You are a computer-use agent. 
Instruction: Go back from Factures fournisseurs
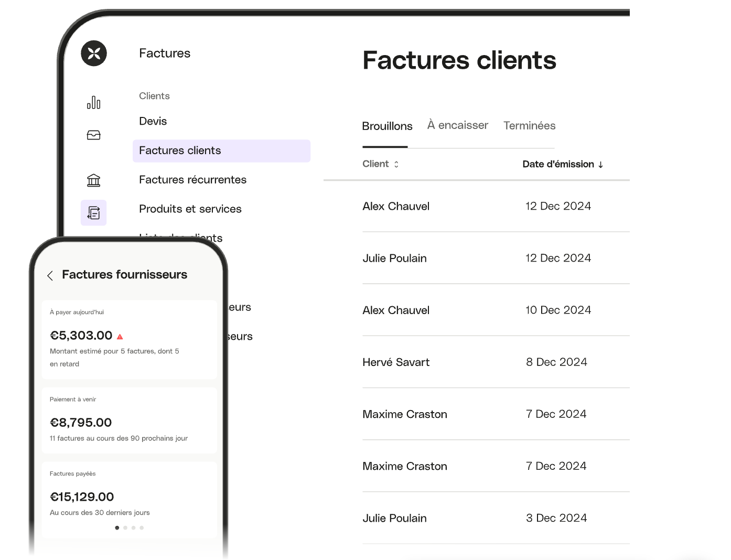(x=50, y=276)
